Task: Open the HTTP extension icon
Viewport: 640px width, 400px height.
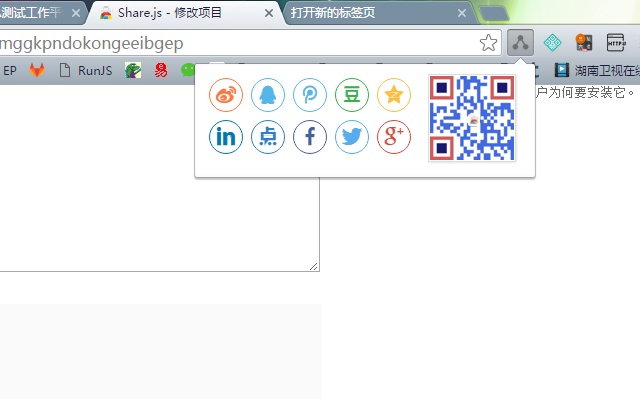Action: click(x=616, y=42)
